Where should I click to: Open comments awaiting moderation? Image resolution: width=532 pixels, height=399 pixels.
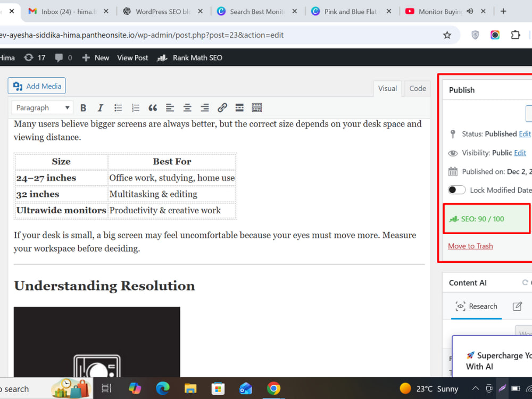(x=63, y=57)
